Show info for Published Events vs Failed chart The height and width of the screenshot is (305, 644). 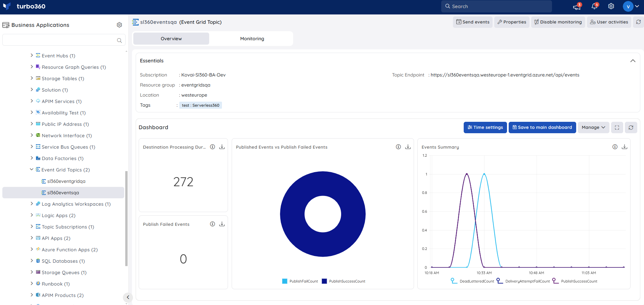click(x=398, y=147)
